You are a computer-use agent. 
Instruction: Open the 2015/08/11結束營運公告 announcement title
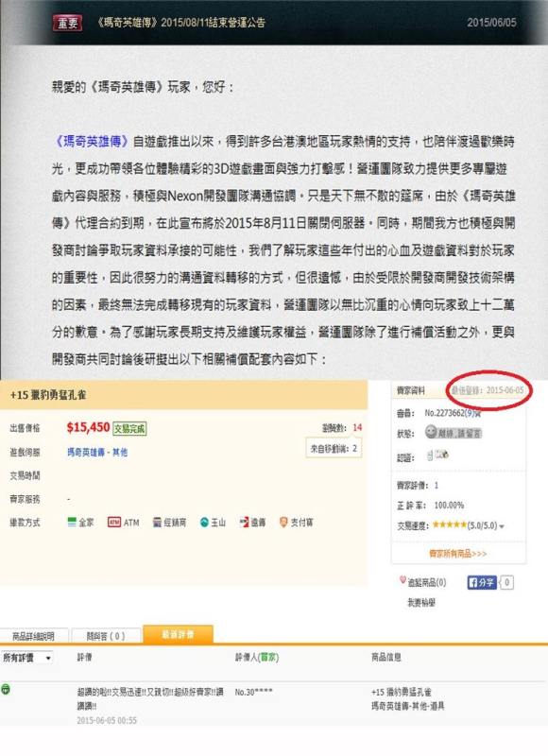[181, 23]
